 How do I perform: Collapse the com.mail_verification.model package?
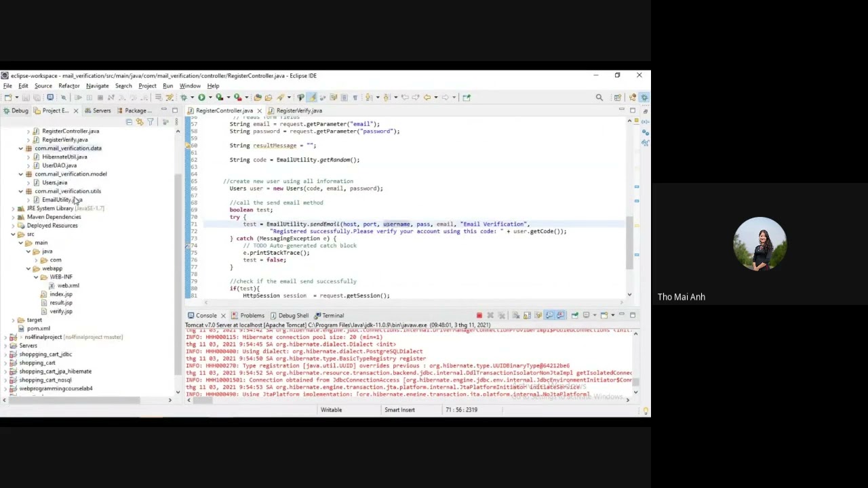tap(21, 174)
